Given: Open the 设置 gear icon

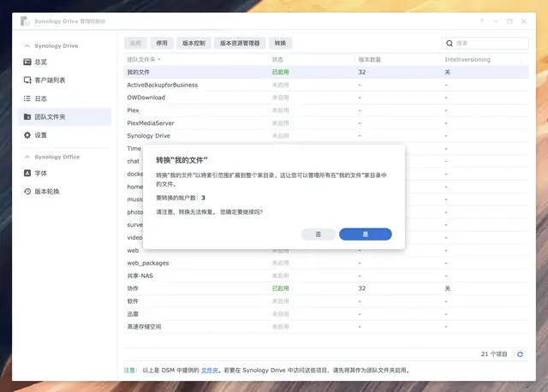Looking at the screenshot, I should tap(27, 135).
